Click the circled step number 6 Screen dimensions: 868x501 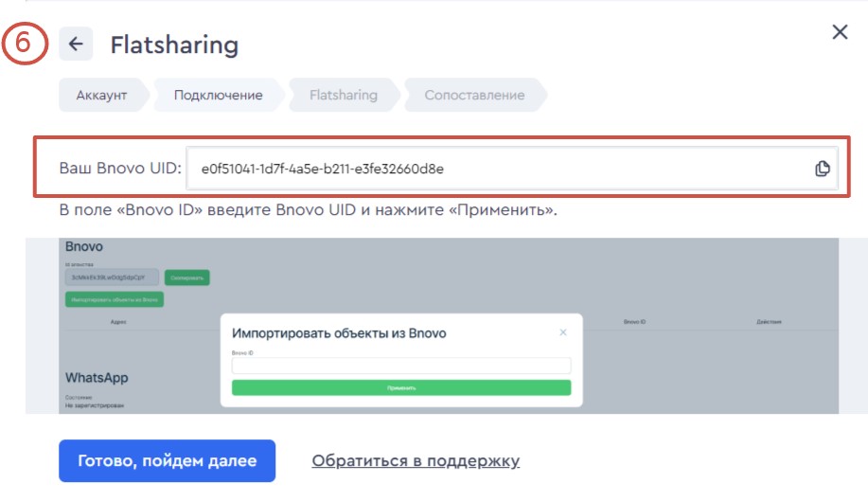pyautogui.click(x=25, y=44)
